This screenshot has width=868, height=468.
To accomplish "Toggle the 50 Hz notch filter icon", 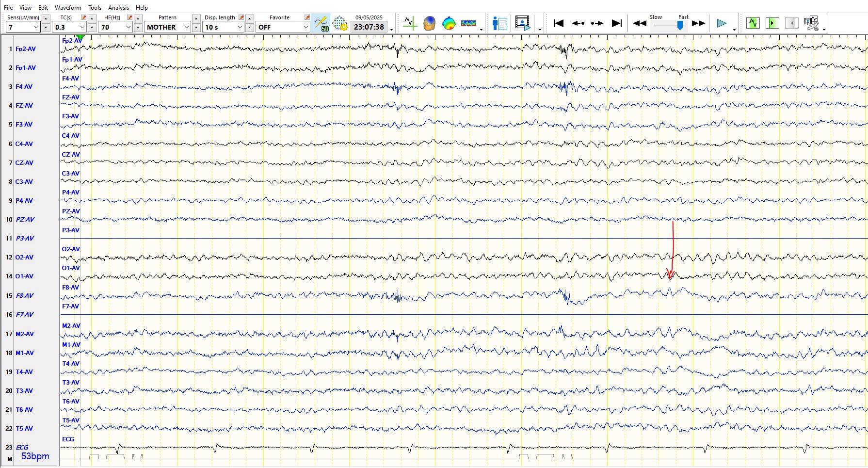I will [x=321, y=23].
